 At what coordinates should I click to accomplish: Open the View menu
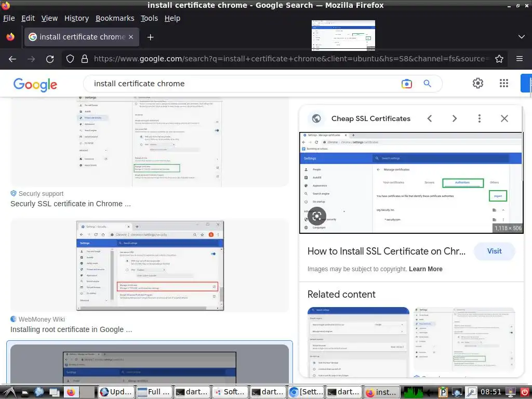click(49, 18)
